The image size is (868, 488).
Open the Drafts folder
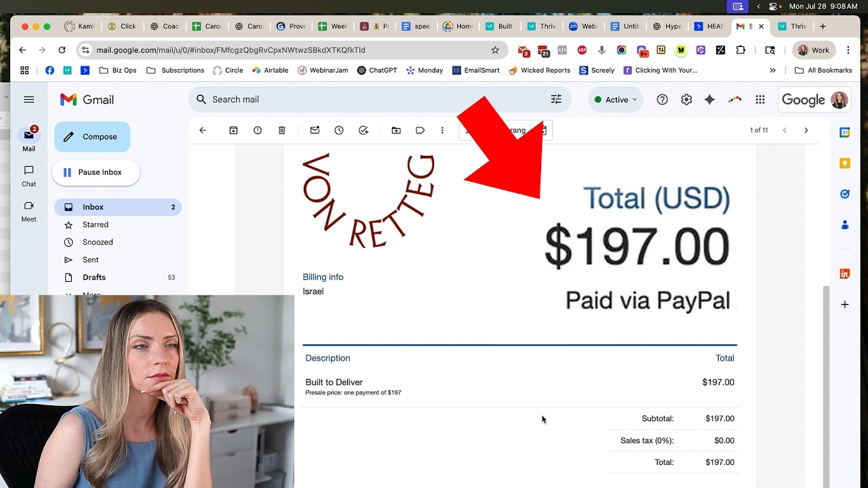point(118,278)
